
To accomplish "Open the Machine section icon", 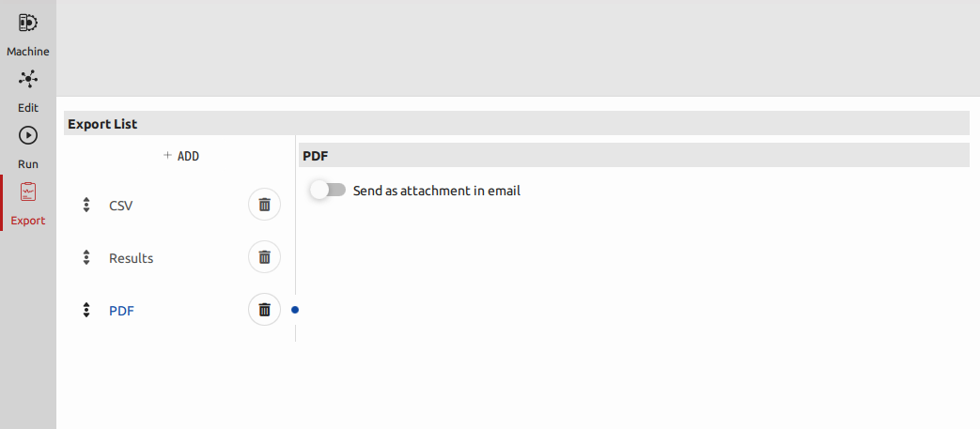I will click(28, 23).
